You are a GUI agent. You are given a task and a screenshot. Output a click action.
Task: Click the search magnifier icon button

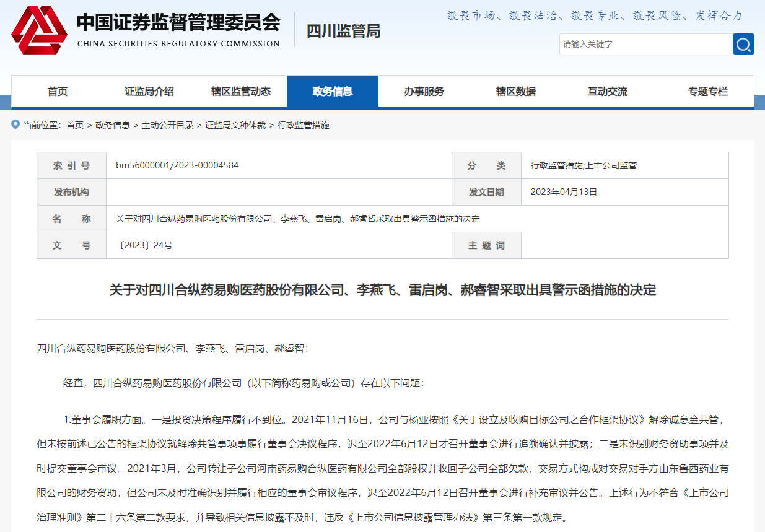tap(743, 44)
